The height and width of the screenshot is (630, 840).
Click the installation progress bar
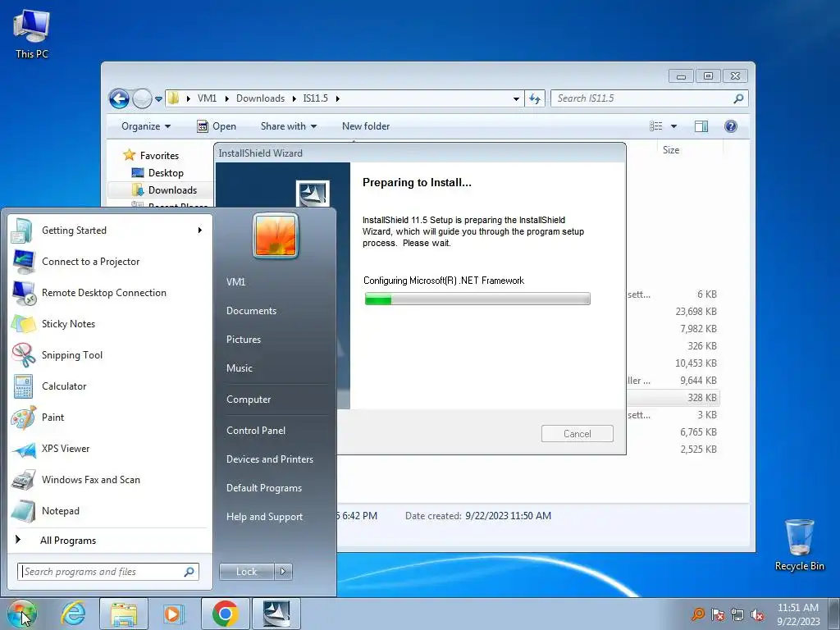coord(477,299)
